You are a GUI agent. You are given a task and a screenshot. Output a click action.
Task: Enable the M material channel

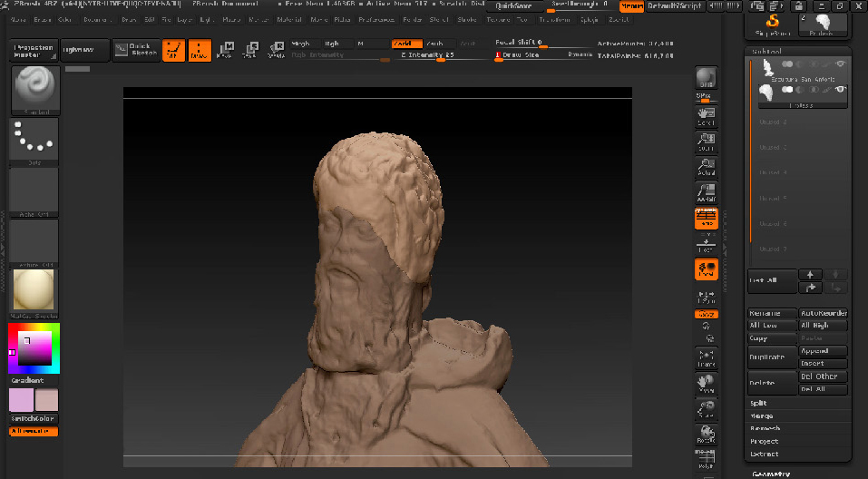point(372,44)
